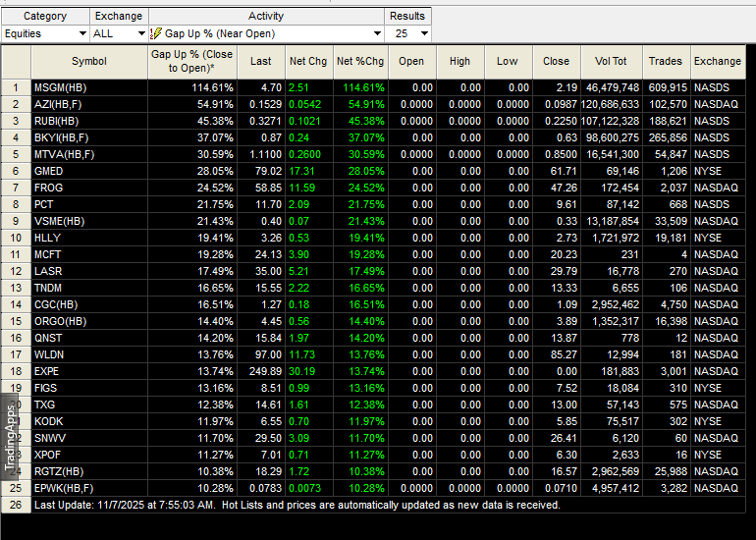Open the Activity dropdown Gap Up % (Near Open)

pos(267,33)
